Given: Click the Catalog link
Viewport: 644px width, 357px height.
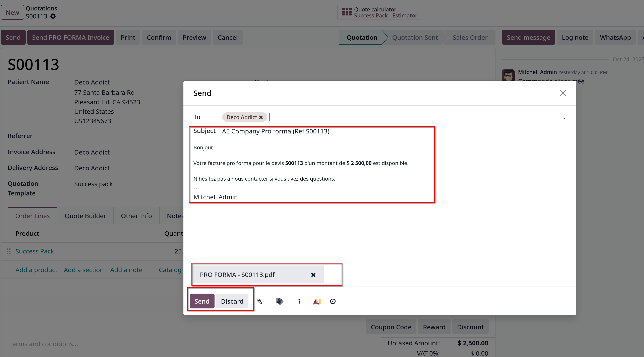Looking at the screenshot, I should point(170,270).
